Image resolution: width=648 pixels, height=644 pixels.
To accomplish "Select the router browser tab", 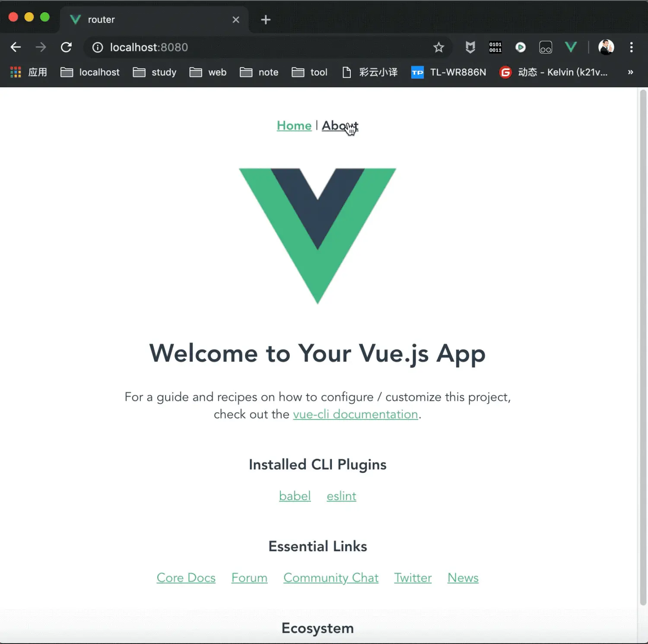I will (x=154, y=19).
